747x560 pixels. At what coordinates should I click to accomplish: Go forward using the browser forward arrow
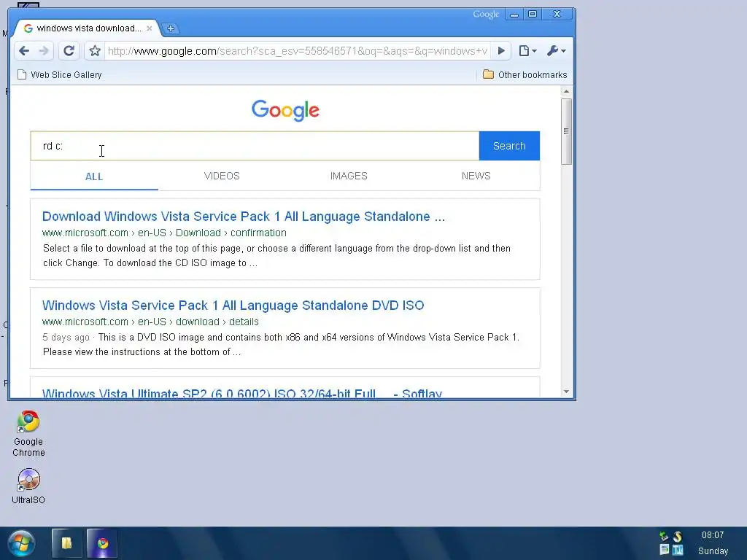click(43, 51)
